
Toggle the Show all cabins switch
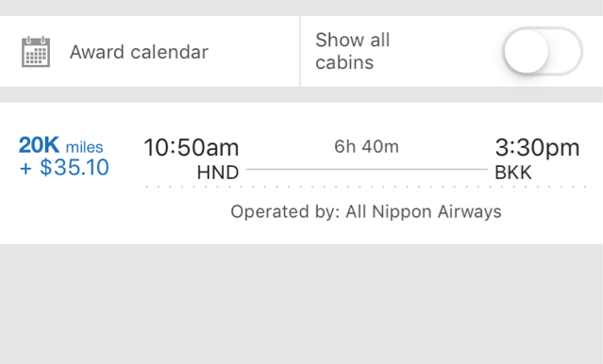coord(543,51)
